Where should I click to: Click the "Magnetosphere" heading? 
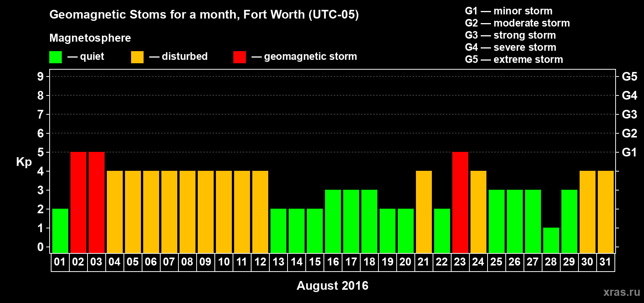tap(90, 38)
